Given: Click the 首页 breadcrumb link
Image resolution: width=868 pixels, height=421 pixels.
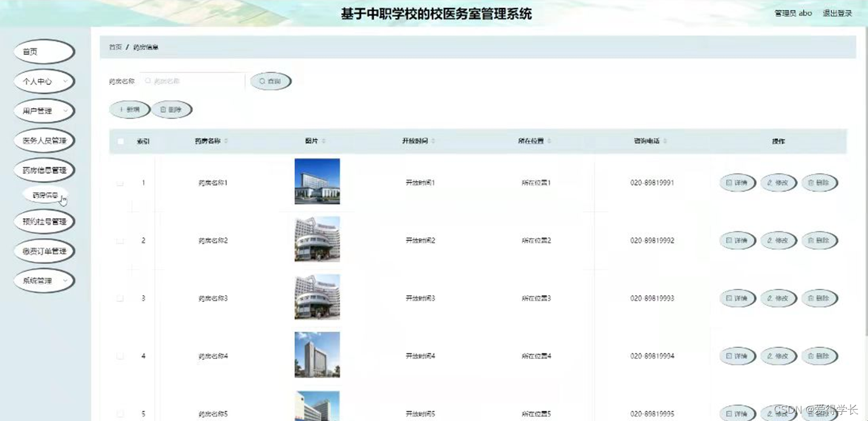Looking at the screenshot, I should 115,47.
